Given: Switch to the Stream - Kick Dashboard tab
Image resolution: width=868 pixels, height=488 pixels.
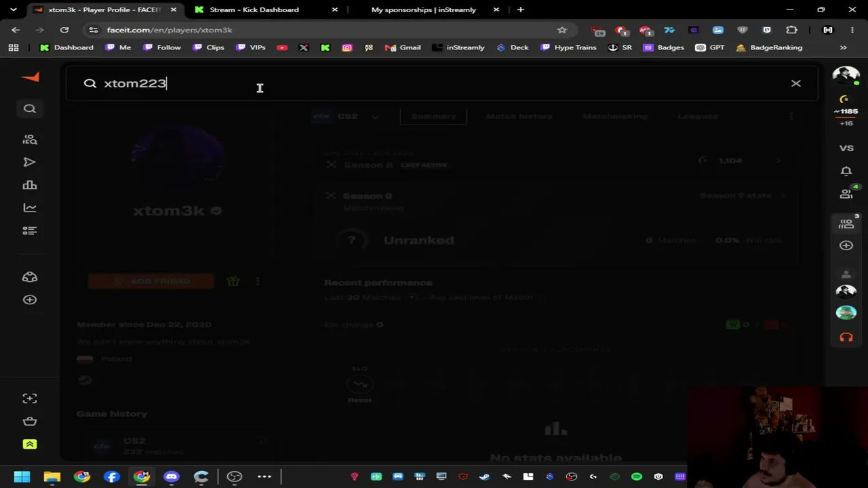Looking at the screenshot, I should [x=254, y=9].
